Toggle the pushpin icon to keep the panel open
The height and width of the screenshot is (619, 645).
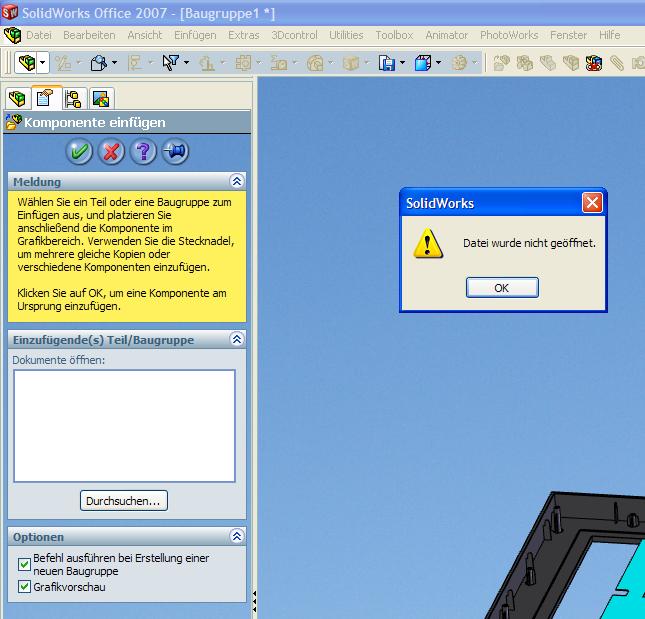coord(175,151)
